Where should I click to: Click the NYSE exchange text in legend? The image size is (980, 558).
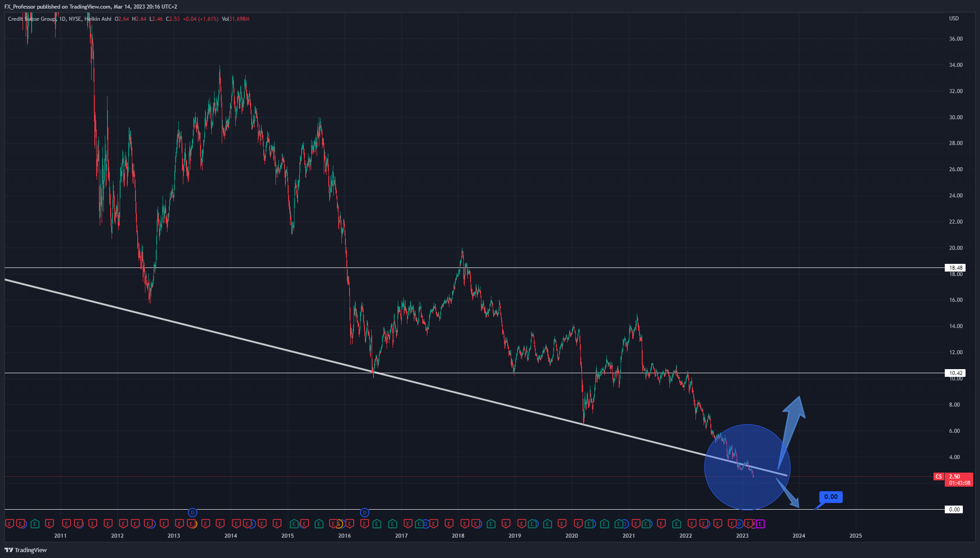pyautogui.click(x=75, y=19)
